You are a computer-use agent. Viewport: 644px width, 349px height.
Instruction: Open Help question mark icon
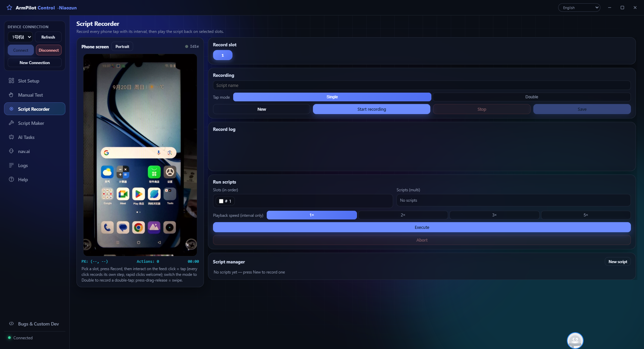click(11, 179)
